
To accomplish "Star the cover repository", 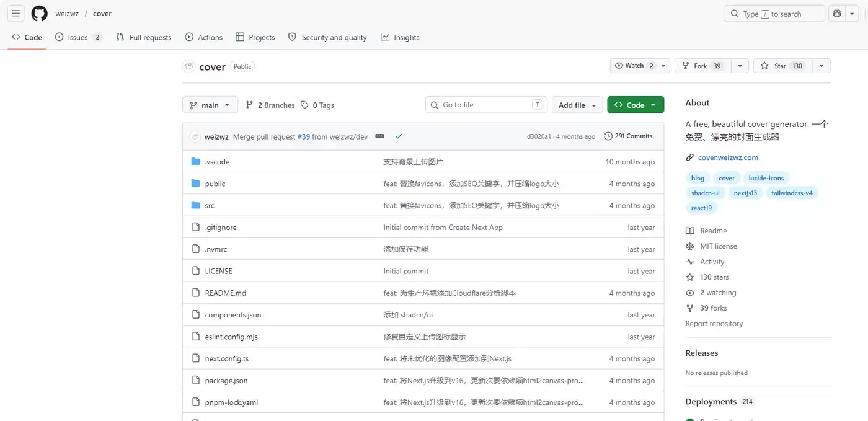I will tap(782, 66).
